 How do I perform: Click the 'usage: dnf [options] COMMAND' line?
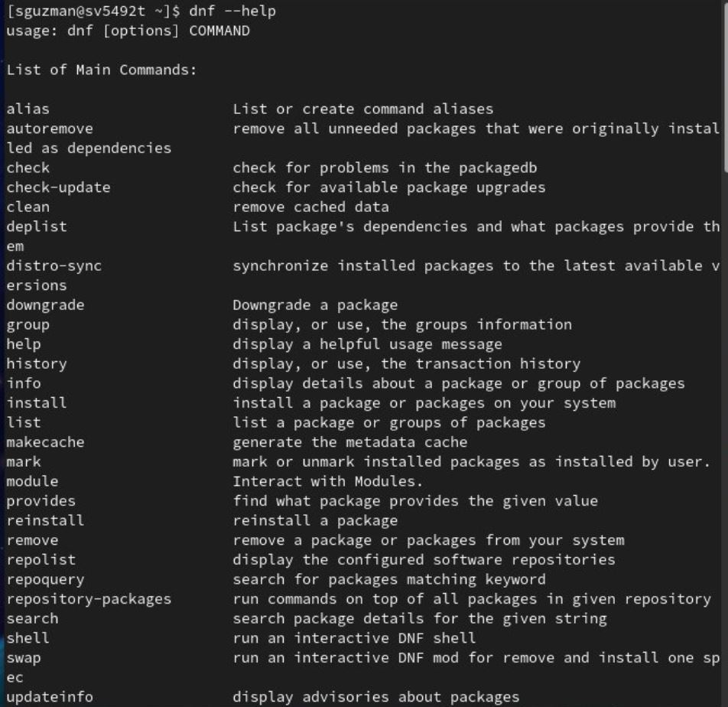point(128,31)
